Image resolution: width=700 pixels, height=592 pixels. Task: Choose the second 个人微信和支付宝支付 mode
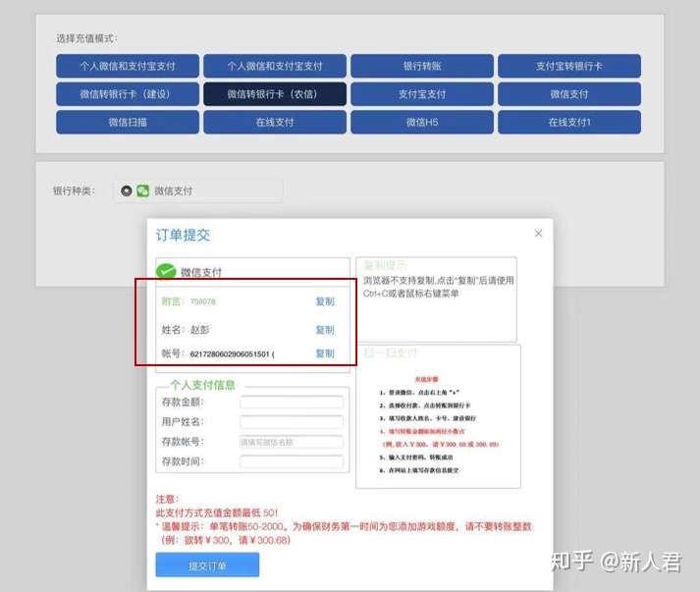click(275, 66)
